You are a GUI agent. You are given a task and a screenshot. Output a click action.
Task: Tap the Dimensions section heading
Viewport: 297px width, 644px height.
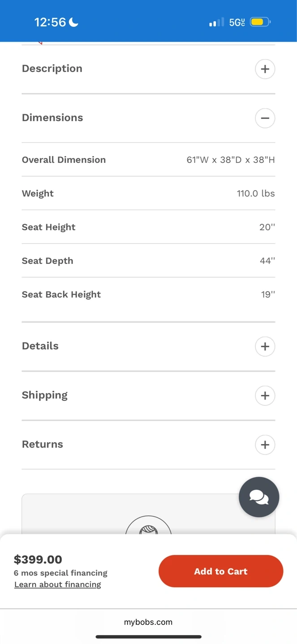[x=52, y=118]
